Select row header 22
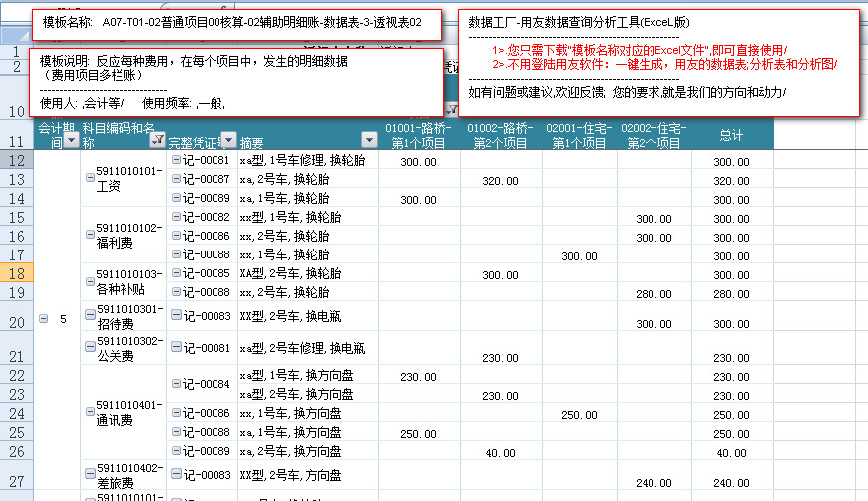The width and height of the screenshot is (868, 501). 17,376
